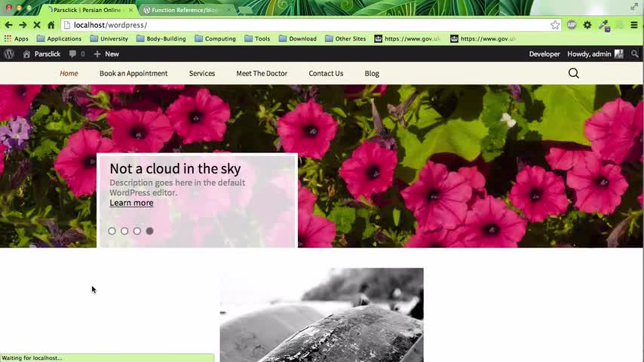This screenshot has height=362, width=644.
Task: Go back with the browser back arrow
Action: [8, 25]
